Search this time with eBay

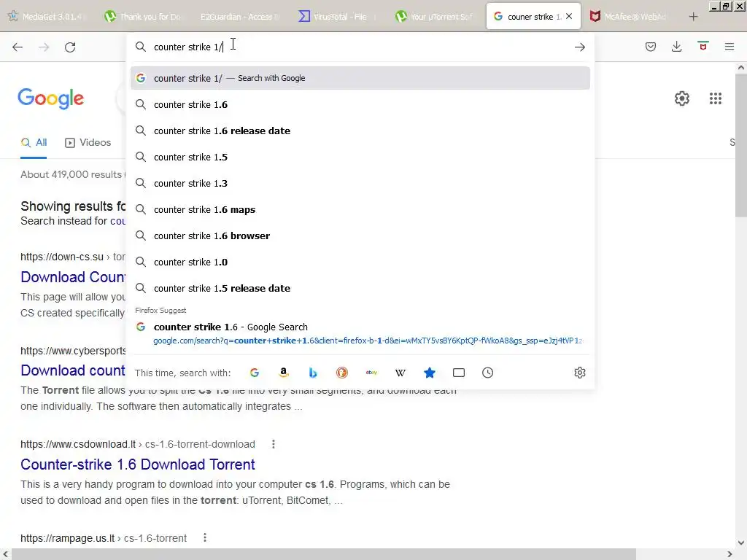pos(371,373)
